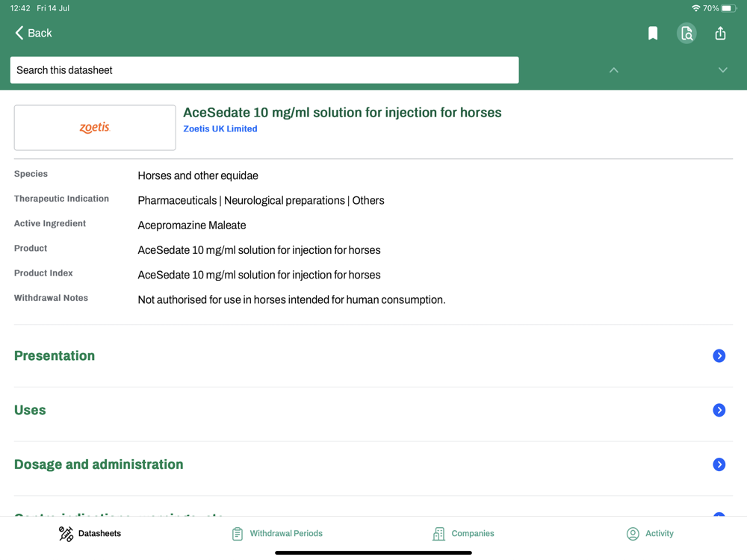This screenshot has width=747, height=560.
Task: Tap the 12:42 clock in status bar
Action: click(x=20, y=8)
